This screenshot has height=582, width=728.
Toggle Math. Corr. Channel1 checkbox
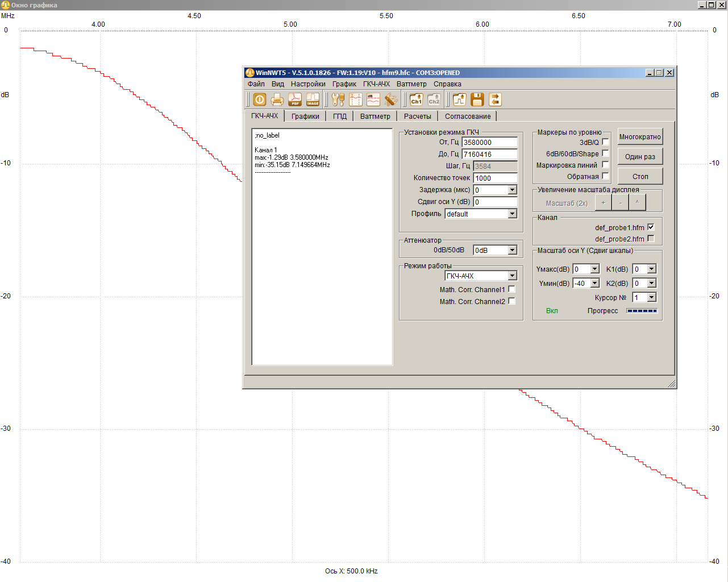point(511,289)
